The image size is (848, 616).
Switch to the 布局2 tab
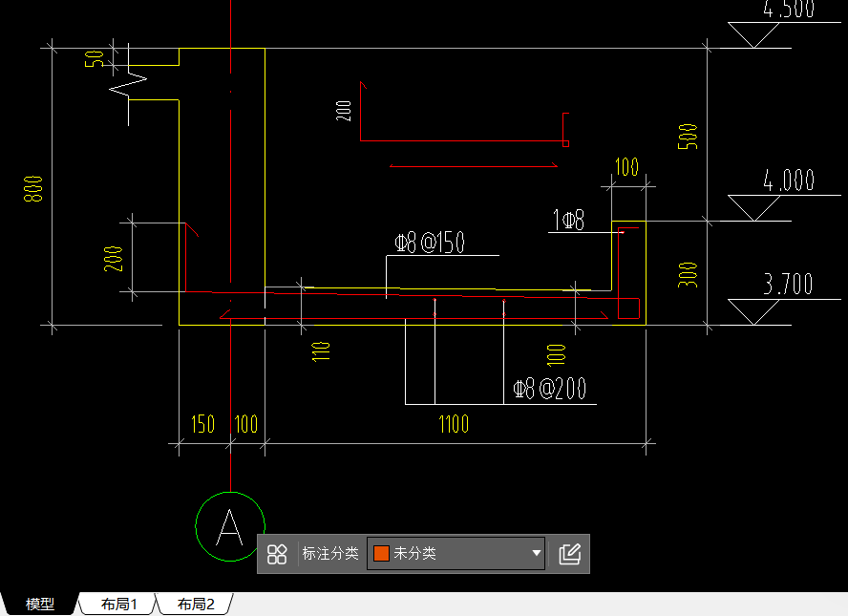(196, 605)
